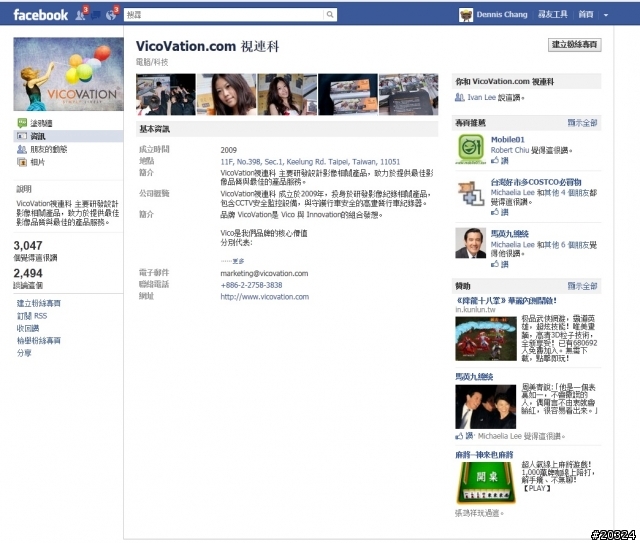The image size is (640, 543).
Task: Click the unlike link in left sidebar
Action: (28, 328)
